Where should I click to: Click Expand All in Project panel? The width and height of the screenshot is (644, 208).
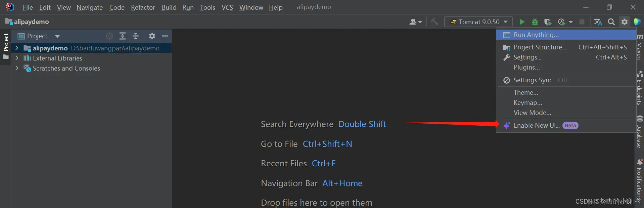click(123, 36)
